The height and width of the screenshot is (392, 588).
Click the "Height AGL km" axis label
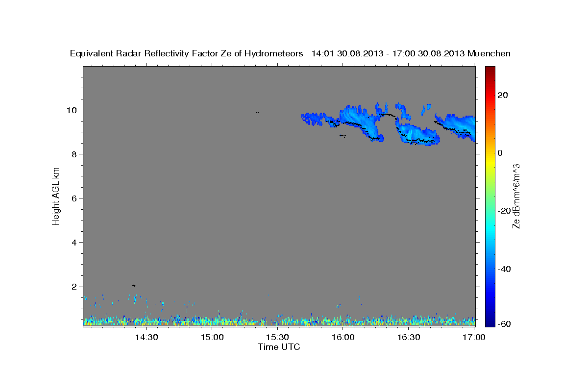point(56,196)
